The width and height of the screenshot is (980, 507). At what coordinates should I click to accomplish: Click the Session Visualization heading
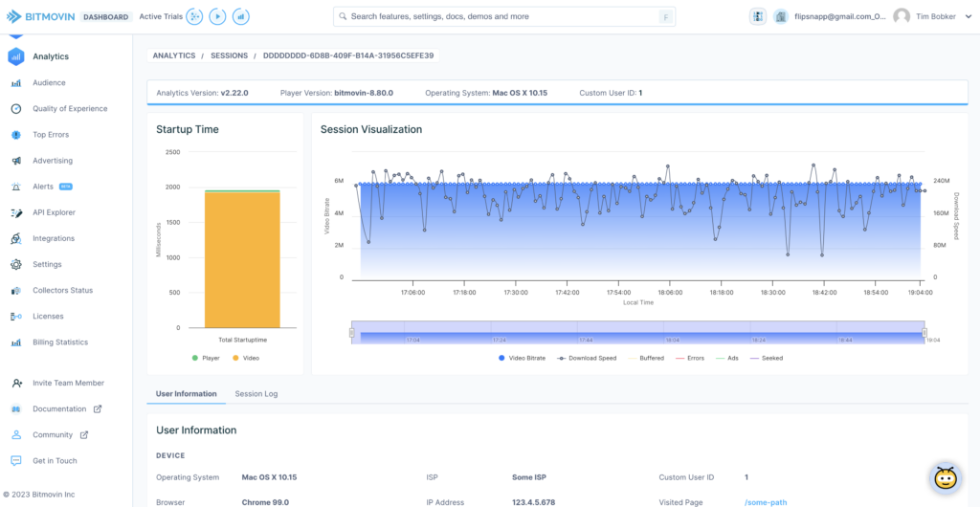click(x=371, y=130)
